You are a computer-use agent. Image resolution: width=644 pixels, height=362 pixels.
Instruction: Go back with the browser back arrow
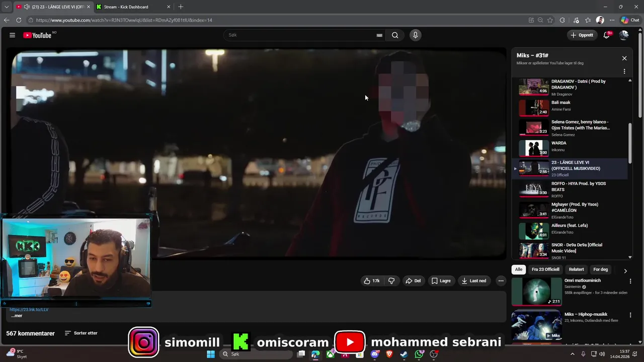pyautogui.click(x=6, y=20)
